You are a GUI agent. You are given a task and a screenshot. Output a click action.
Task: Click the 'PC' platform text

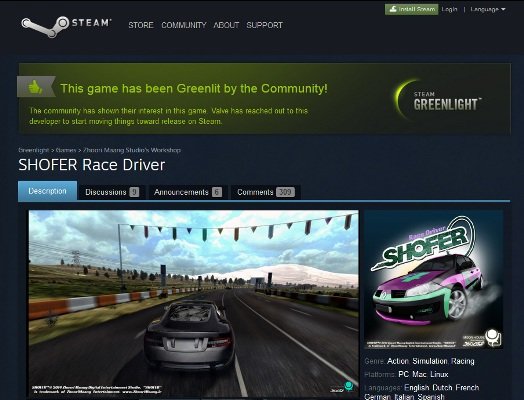(403, 374)
